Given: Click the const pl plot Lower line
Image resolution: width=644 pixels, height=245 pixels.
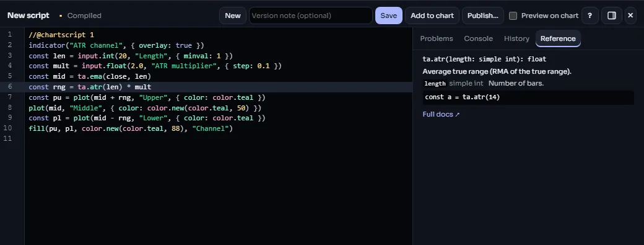Looking at the screenshot, I should pyautogui.click(x=147, y=118).
